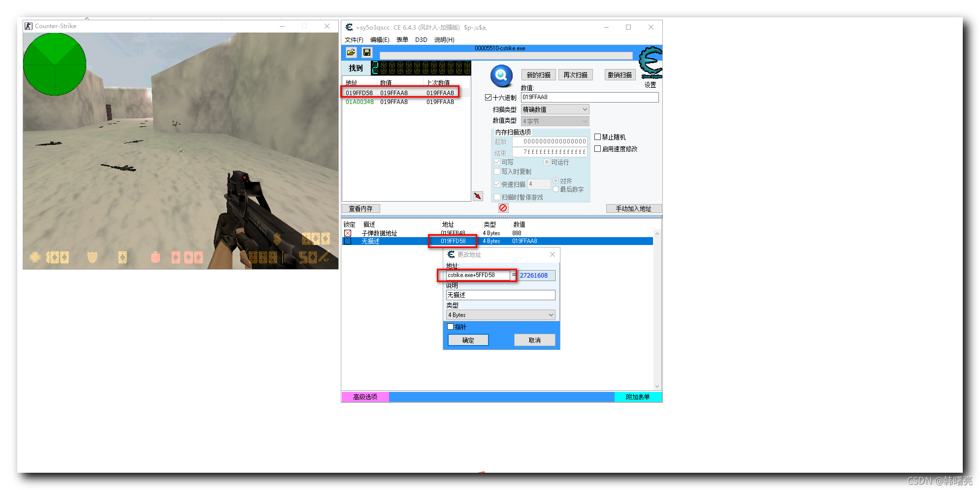Click the Counter-Strike window title icon
The height and width of the screenshot is (490, 980).
pos(29,26)
